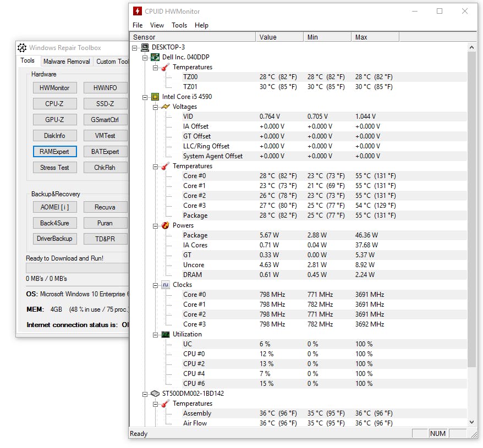The height and width of the screenshot is (448, 483).
Task: Collapse the CPU Temperatures group
Action: tap(155, 167)
